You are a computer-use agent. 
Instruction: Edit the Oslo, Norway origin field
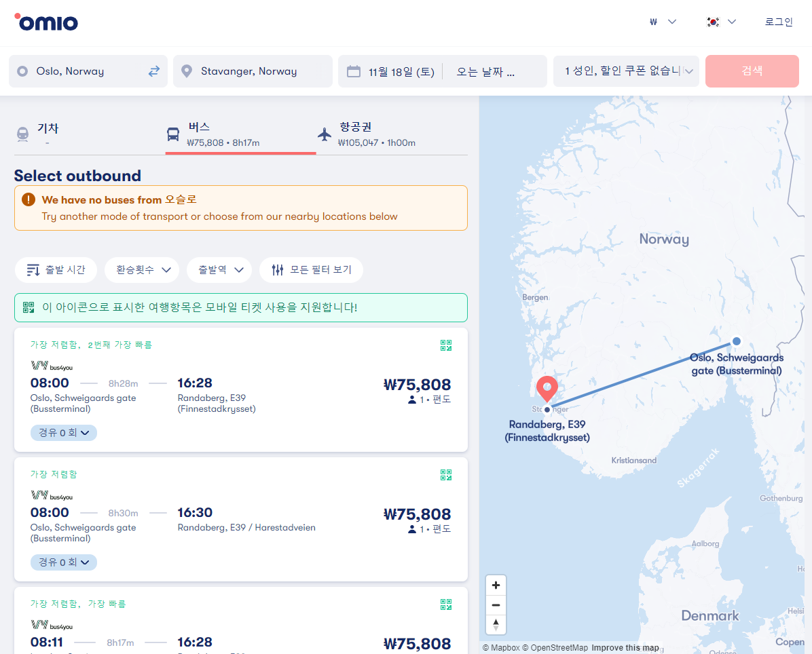click(88, 71)
